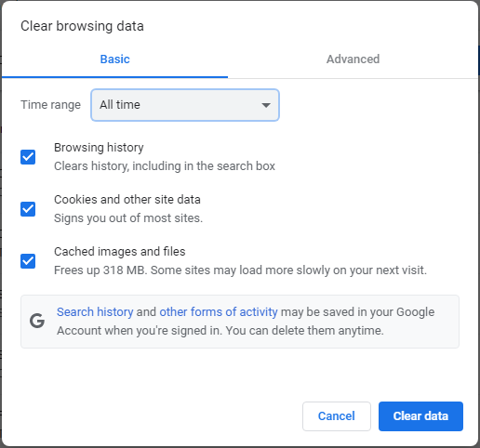The height and width of the screenshot is (448, 480).
Task: Click the Browsing history label text
Action: click(99, 148)
